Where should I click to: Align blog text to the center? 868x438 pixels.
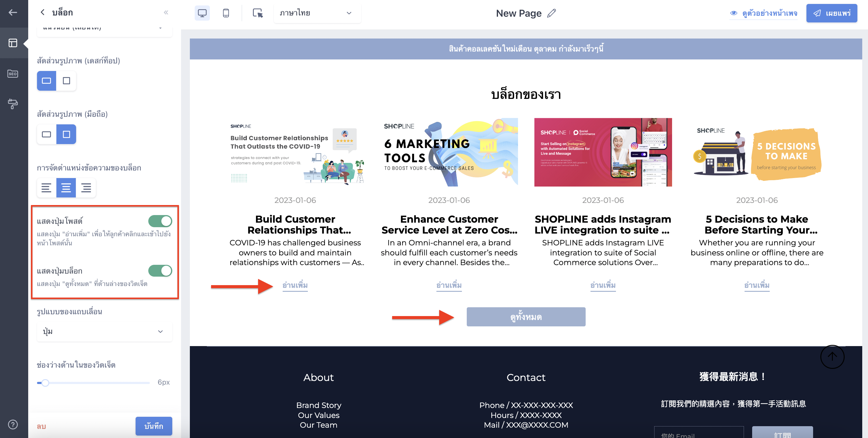point(66,187)
